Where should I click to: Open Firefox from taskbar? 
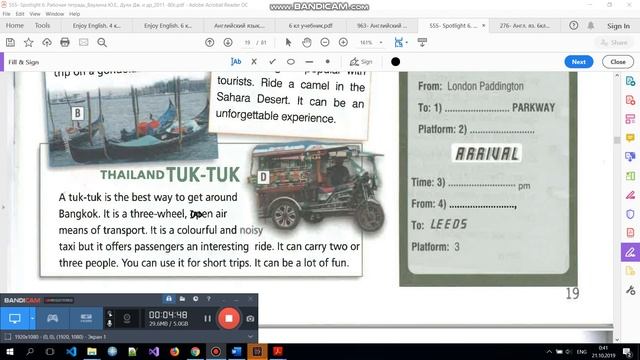(174, 351)
